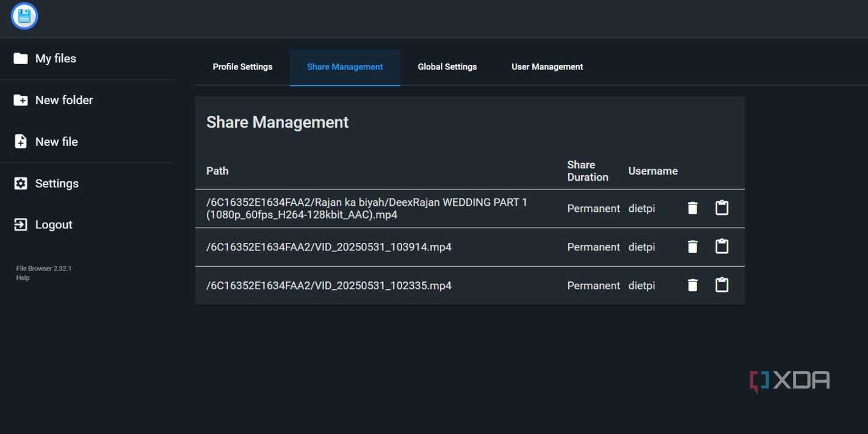868x434 pixels.
Task: Copy link for DeexRajan WEDDING PART 1 share
Action: (x=722, y=208)
